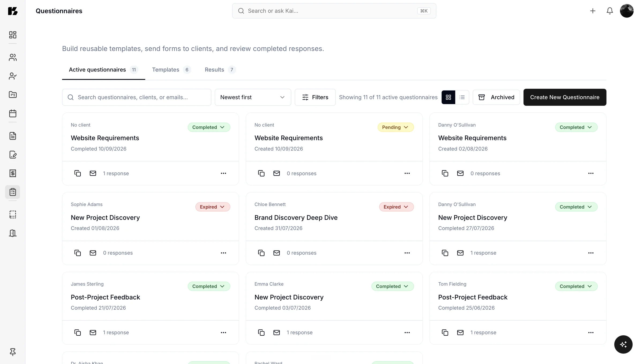
Task: Open the invoices dollar icon in sidebar
Action: (13, 173)
